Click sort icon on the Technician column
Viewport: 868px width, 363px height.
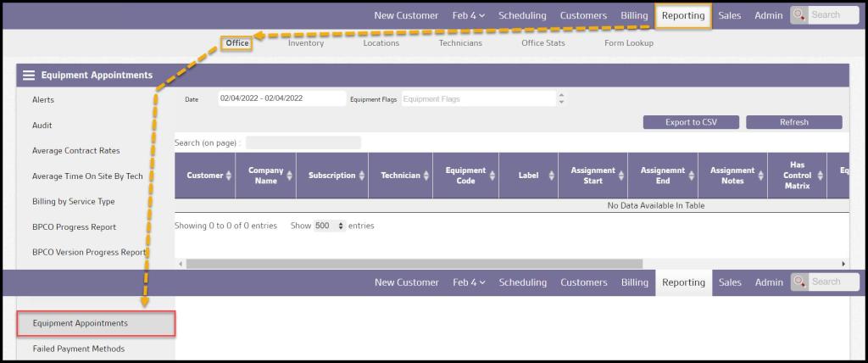click(x=426, y=176)
